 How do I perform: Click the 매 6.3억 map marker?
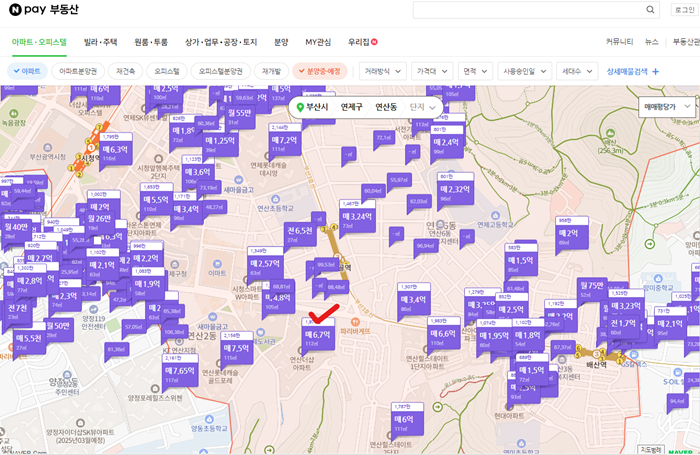click(115, 149)
